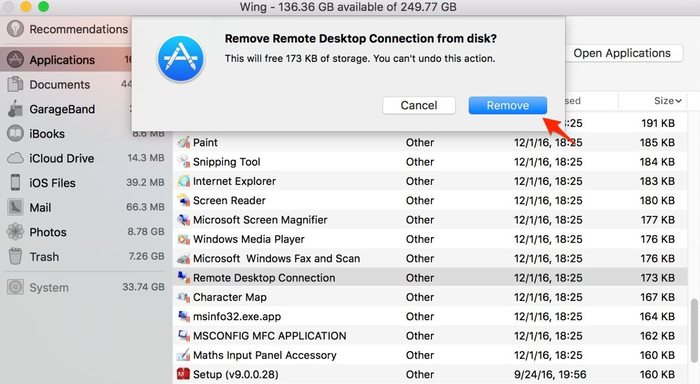Screen dimensions: 700x384
Task: Click the App Store icon in dialog
Action: click(181, 58)
